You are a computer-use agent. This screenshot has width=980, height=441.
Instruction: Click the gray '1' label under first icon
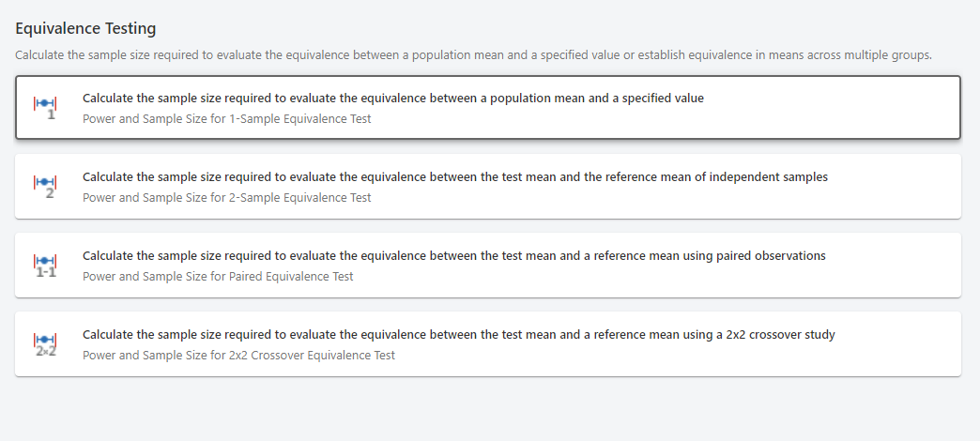(51, 114)
